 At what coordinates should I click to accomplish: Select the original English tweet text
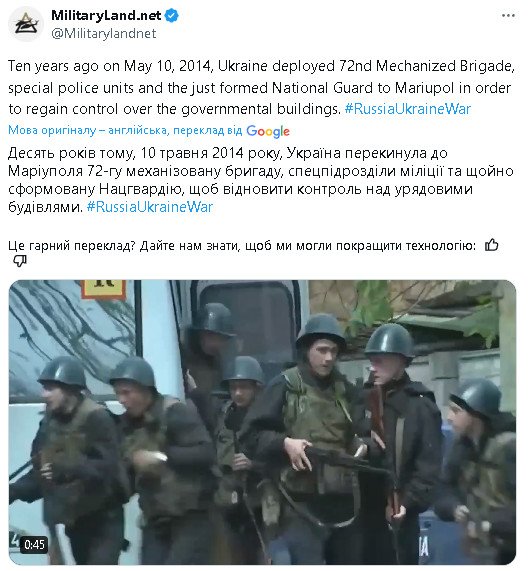tap(261, 87)
